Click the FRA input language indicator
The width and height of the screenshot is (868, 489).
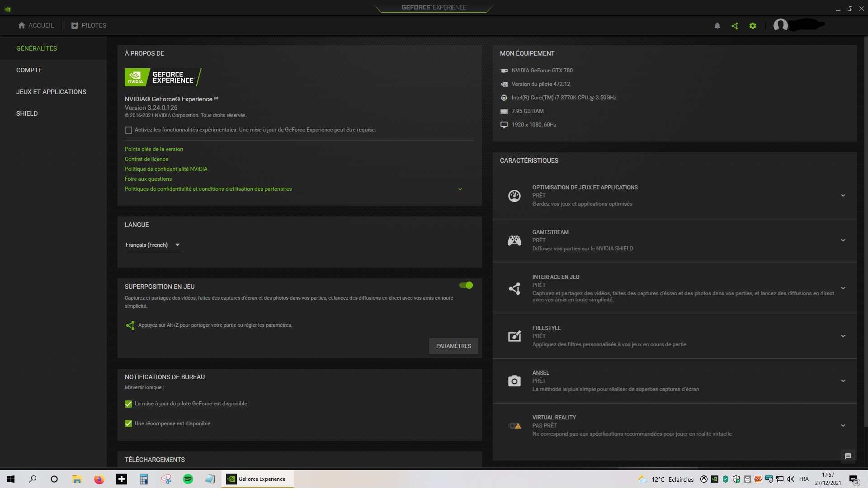804,480
